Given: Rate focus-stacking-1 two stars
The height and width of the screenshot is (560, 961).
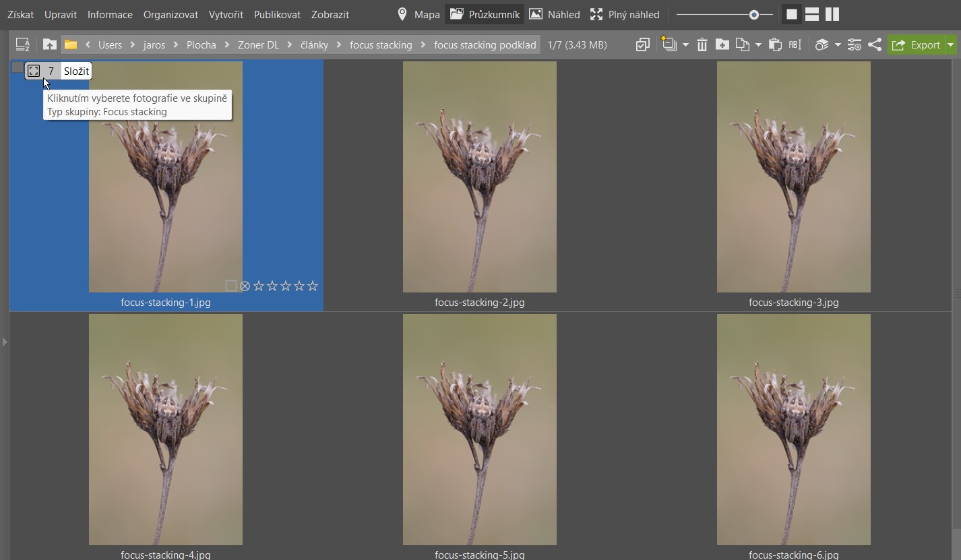Looking at the screenshot, I should pyautogui.click(x=272, y=286).
